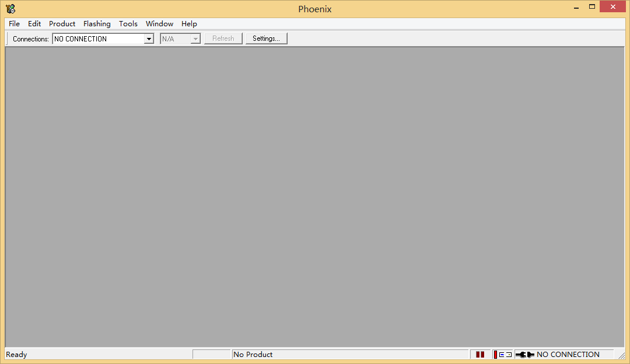Click the Refresh button

point(223,38)
